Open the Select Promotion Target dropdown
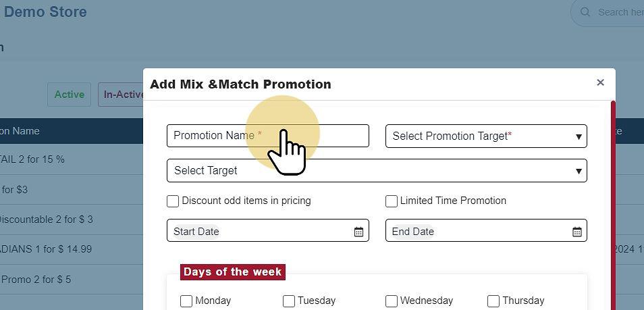This screenshot has width=644, height=310. pos(485,136)
